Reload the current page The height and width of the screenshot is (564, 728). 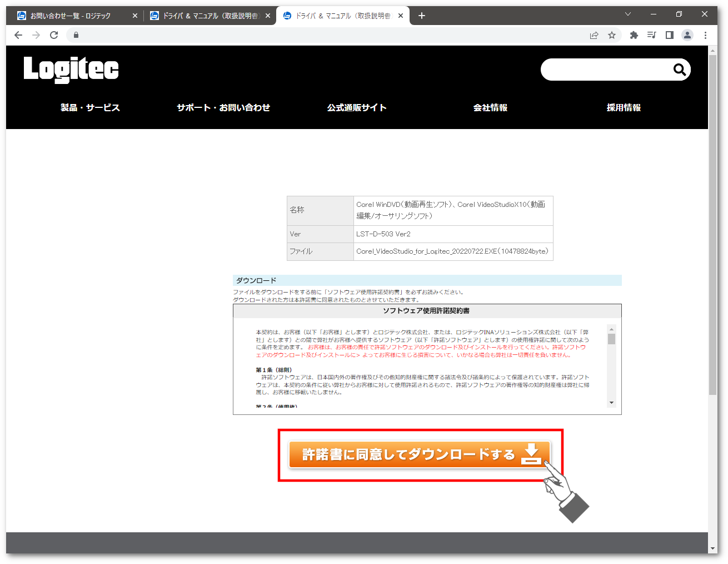click(54, 35)
